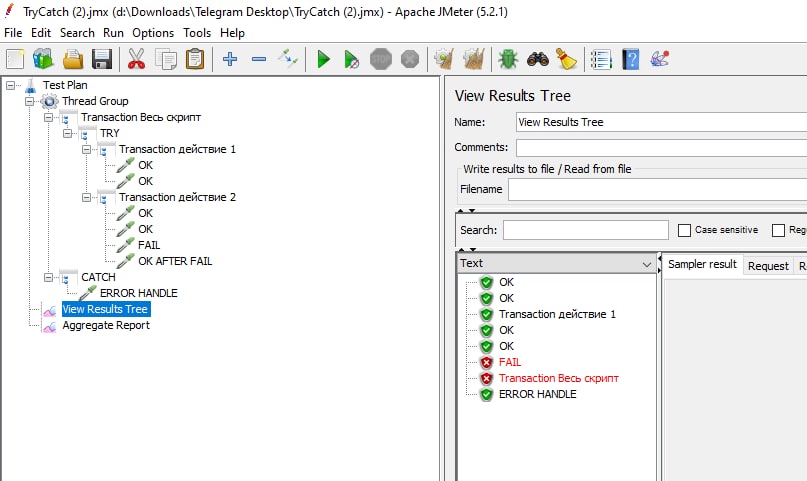807x481 pixels.
Task: Select ERROR HANDLE result entry
Action: 537,394
